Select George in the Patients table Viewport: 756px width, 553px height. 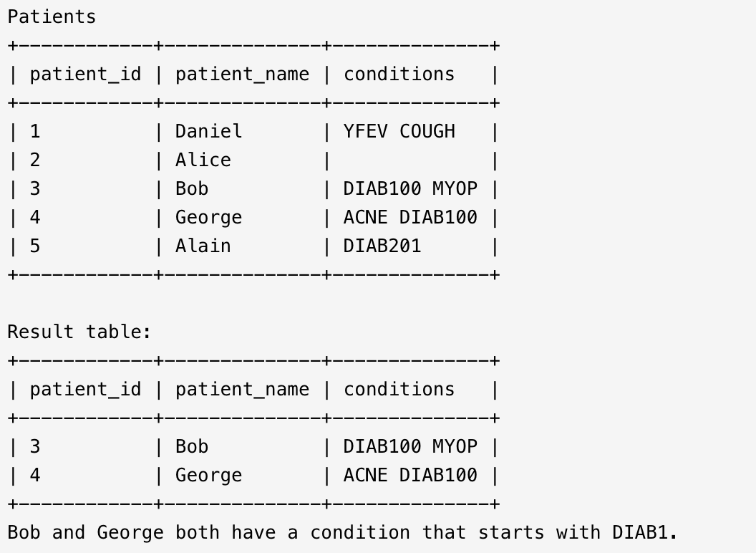(x=208, y=218)
